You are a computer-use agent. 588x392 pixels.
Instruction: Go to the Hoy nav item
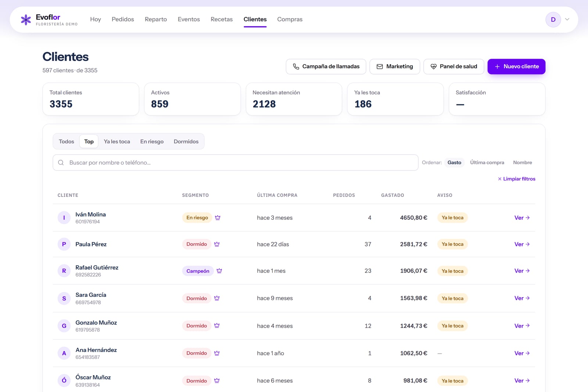coord(96,19)
